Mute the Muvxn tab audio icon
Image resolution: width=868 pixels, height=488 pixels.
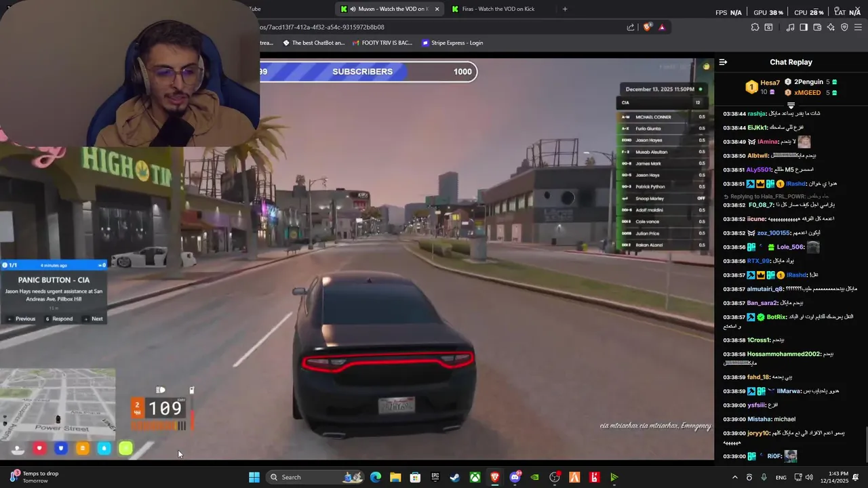(x=353, y=9)
